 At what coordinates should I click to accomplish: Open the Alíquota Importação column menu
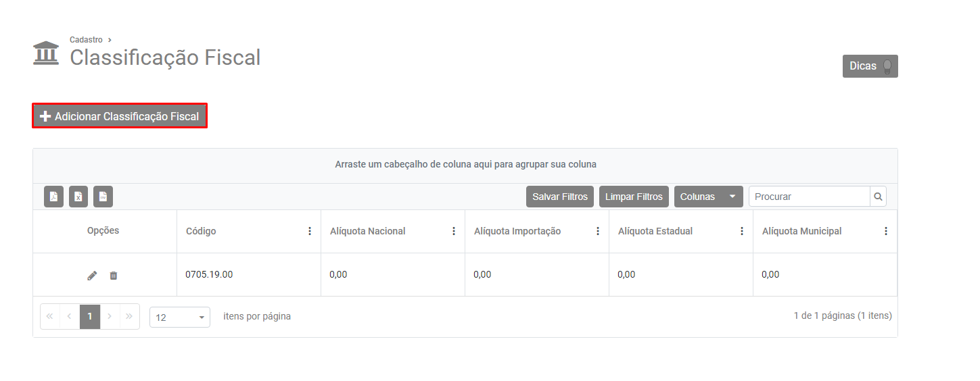(x=598, y=231)
